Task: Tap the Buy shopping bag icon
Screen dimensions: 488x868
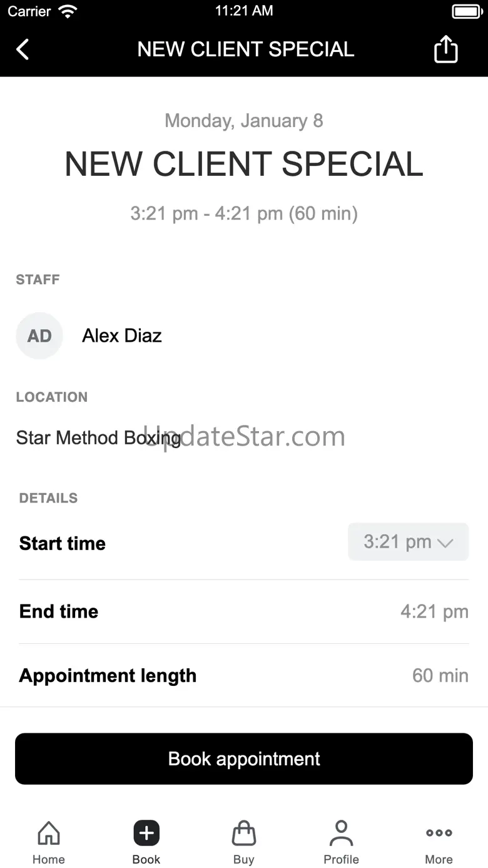Action: (x=244, y=834)
